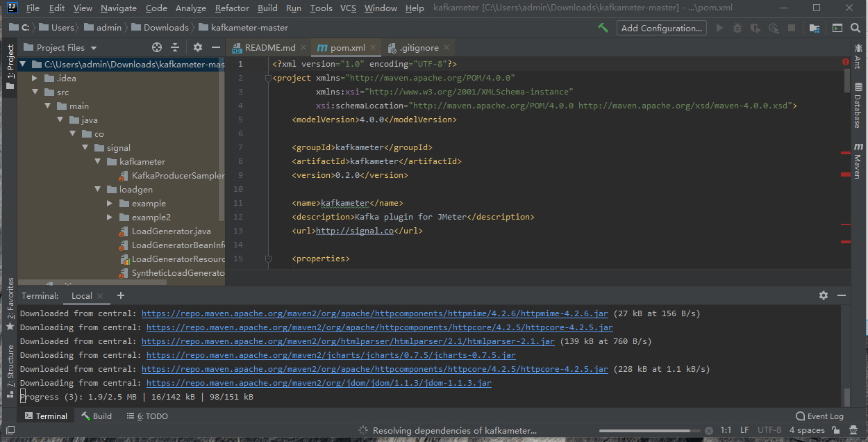Change the LF line separator
Image resolution: width=868 pixels, height=442 pixels.
click(744, 430)
